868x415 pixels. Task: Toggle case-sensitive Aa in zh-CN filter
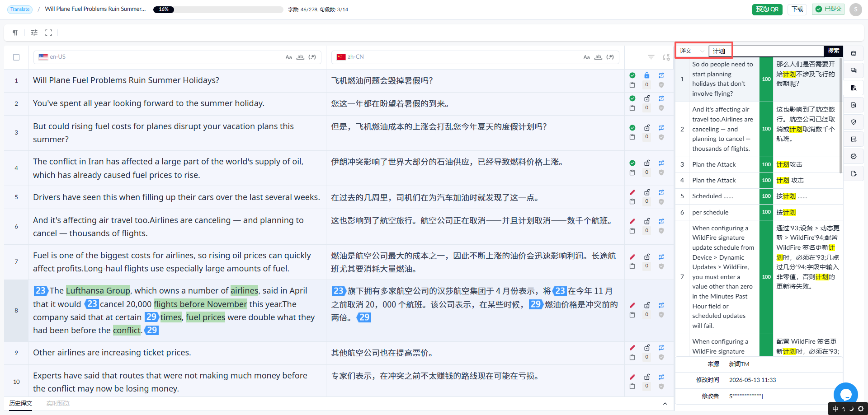tap(586, 57)
